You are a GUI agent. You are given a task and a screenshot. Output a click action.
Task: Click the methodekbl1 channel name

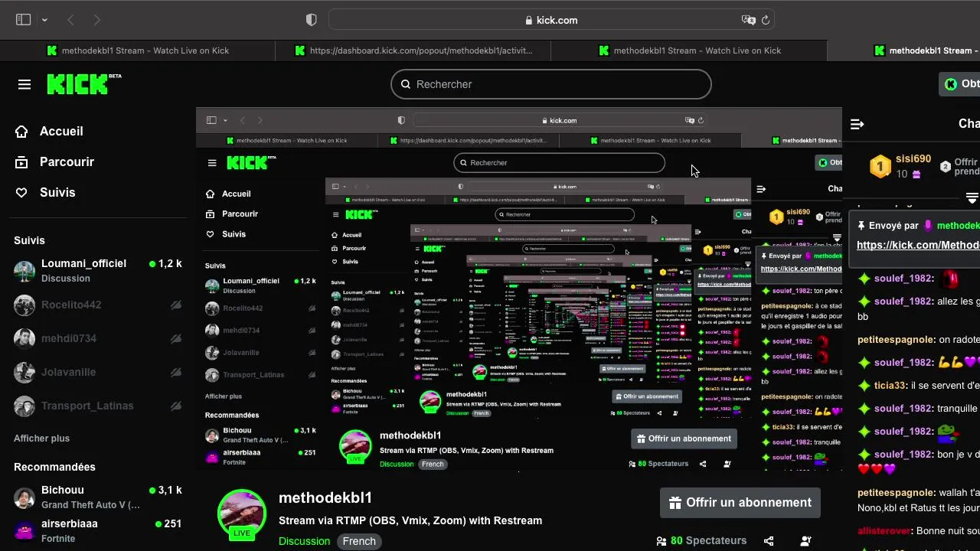(325, 498)
